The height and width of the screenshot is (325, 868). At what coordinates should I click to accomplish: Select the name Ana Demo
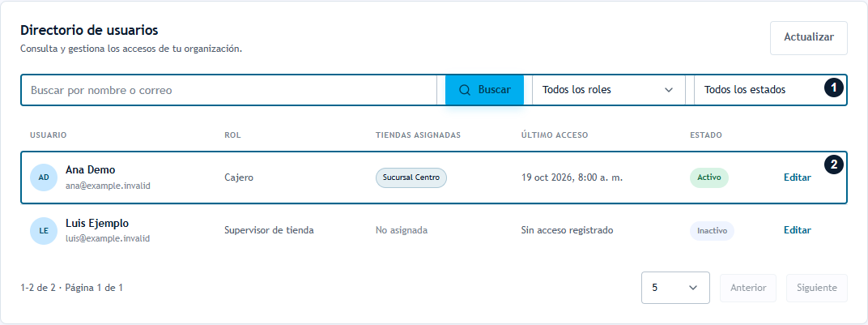(x=90, y=170)
